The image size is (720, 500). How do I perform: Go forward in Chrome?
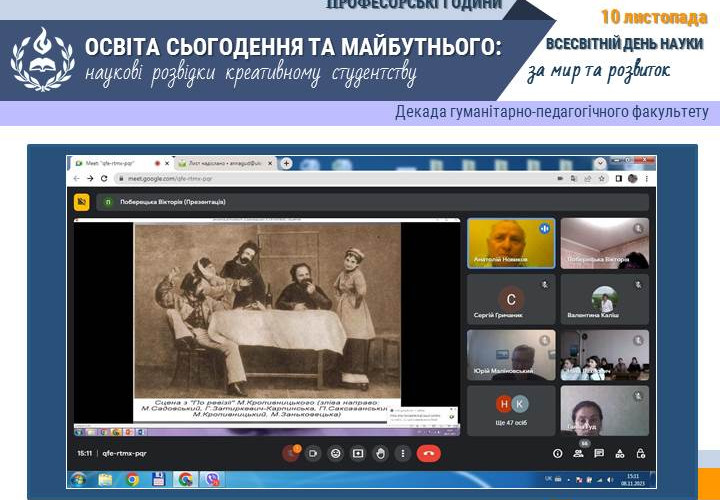click(x=90, y=179)
